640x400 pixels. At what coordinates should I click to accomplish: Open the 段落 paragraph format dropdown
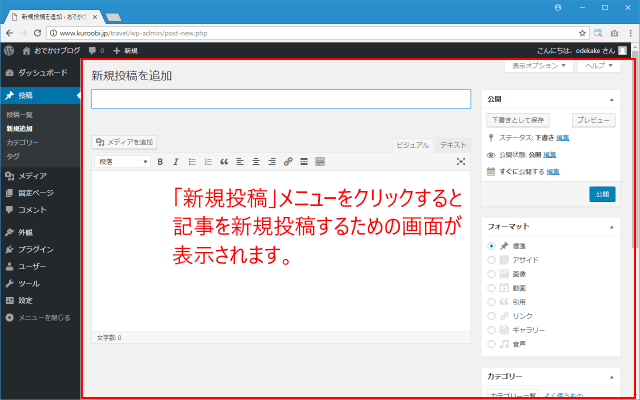[x=122, y=162]
